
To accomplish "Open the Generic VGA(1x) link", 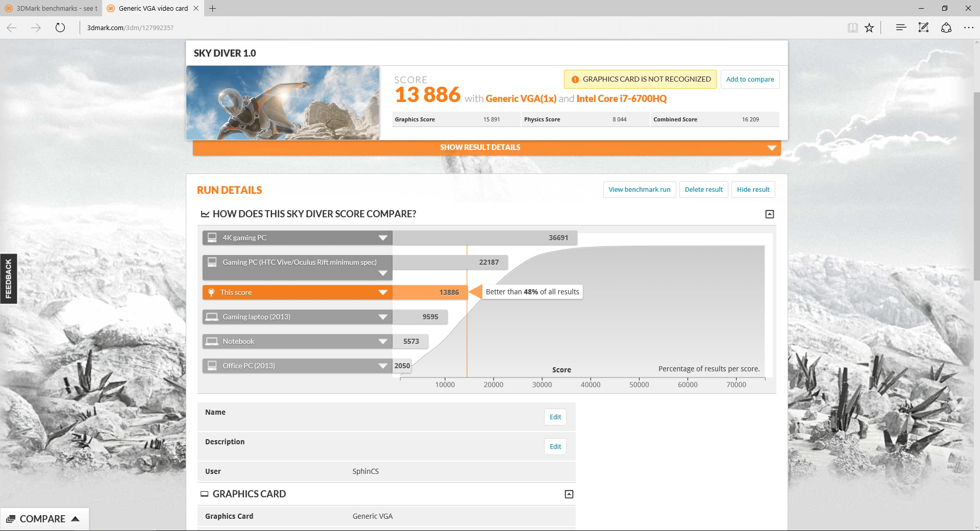I will pos(521,98).
